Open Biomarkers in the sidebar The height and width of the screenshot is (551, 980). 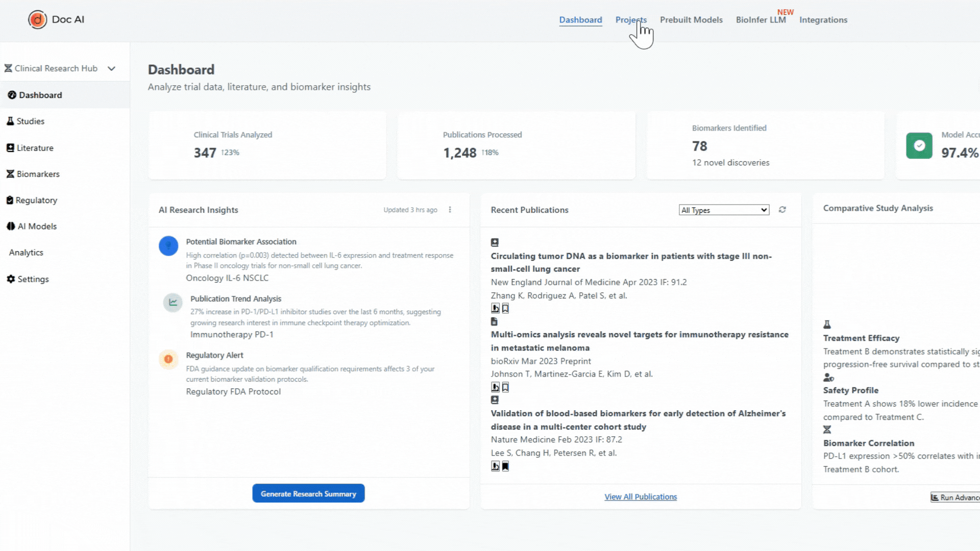(38, 174)
